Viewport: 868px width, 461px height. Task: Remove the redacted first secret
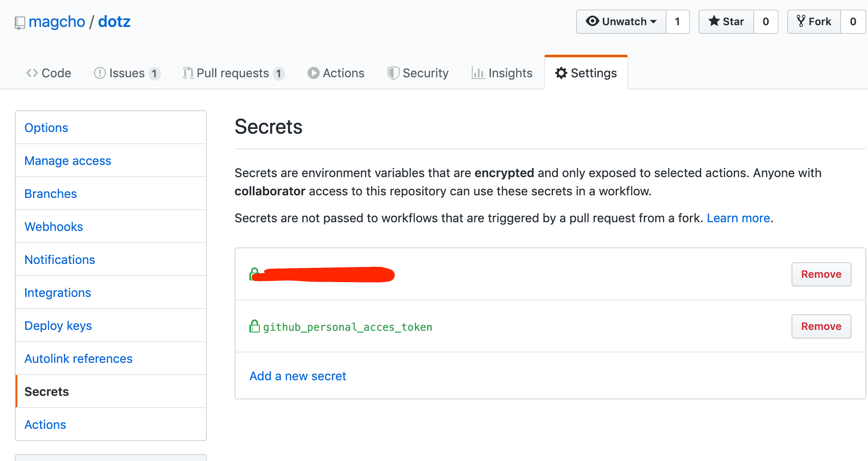tap(821, 274)
